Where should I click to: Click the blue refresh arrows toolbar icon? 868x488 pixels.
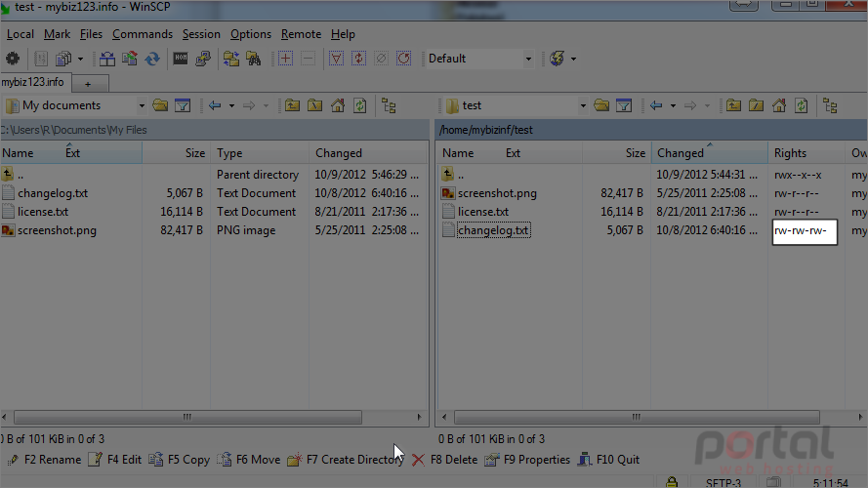pyautogui.click(x=152, y=59)
